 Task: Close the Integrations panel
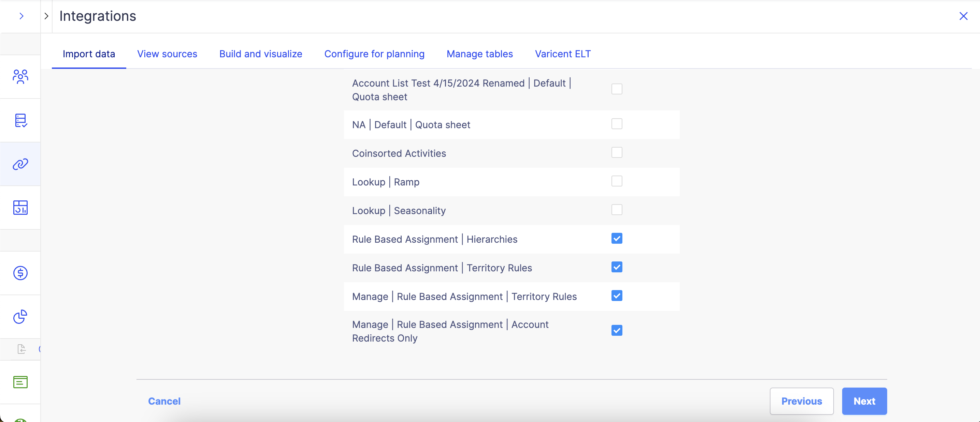[x=963, y=16]
